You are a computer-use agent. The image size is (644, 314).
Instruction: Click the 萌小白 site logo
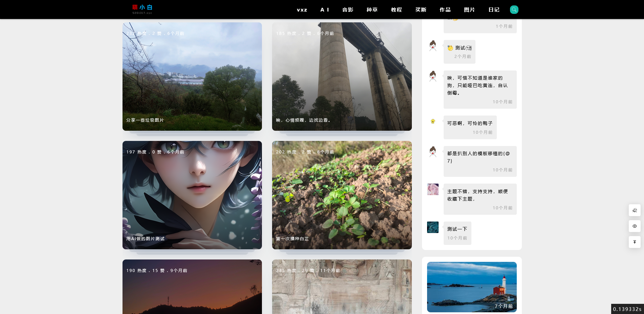(142, 9)
